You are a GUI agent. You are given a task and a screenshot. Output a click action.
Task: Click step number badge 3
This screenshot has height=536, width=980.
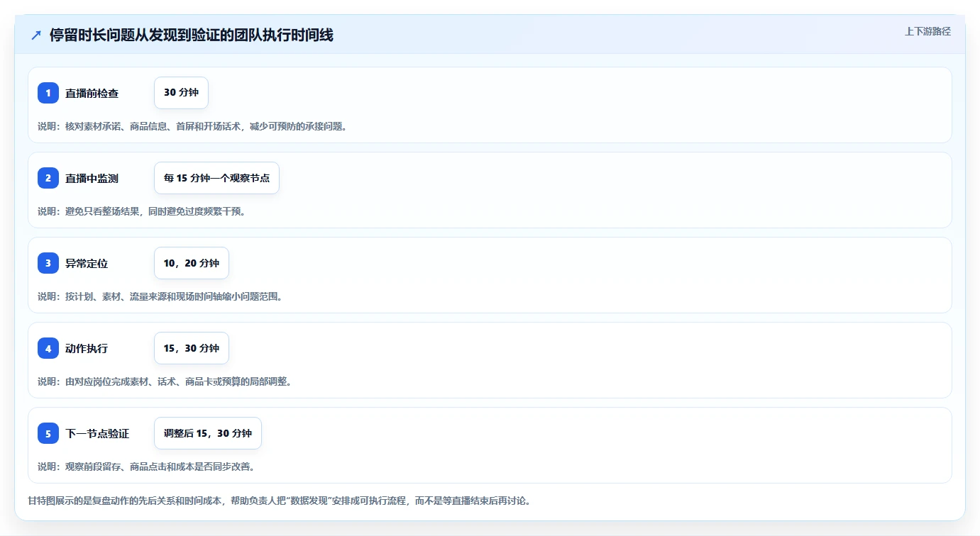click(x=48, y=263)
